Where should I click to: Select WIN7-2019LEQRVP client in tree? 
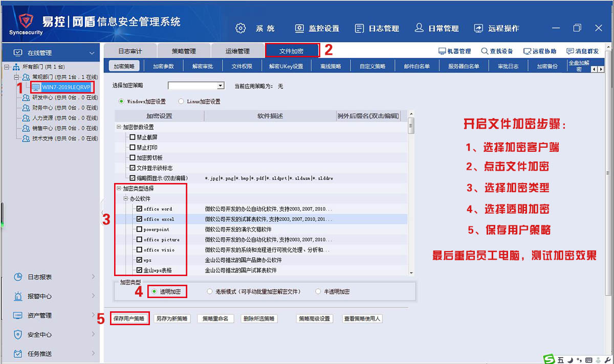66,87
